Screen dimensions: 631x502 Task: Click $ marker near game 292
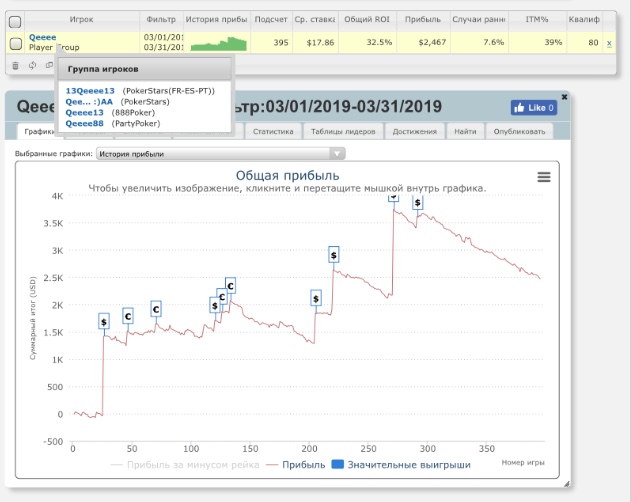(x=418, y=202)
